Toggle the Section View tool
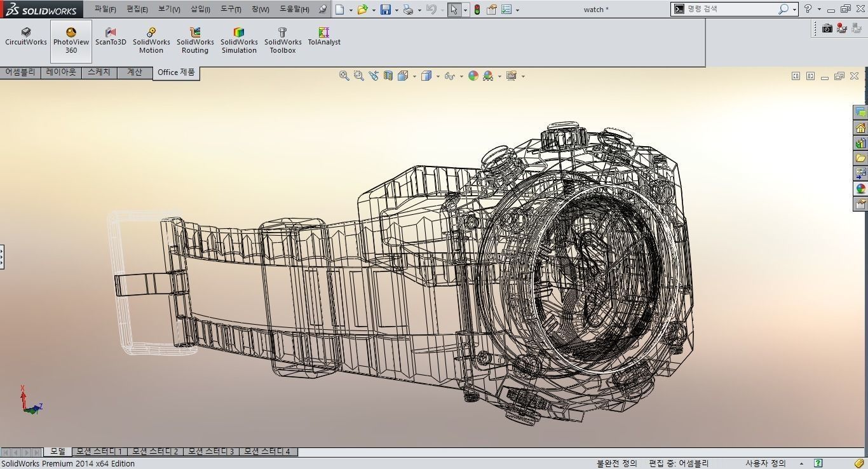 coord(388,76)
